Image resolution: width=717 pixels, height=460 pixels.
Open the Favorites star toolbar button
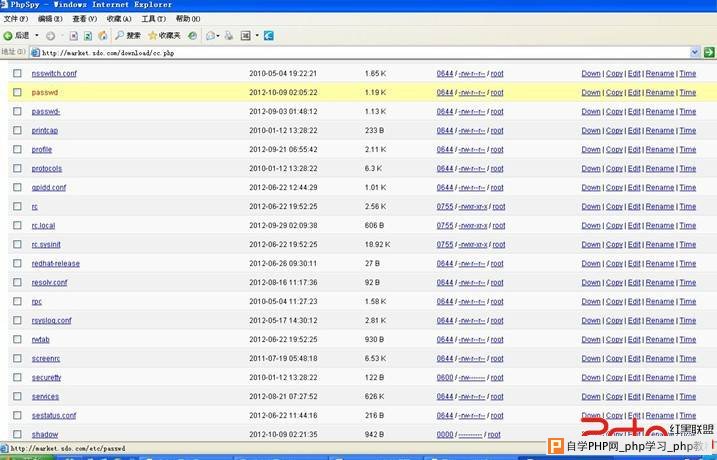point(165,36)
